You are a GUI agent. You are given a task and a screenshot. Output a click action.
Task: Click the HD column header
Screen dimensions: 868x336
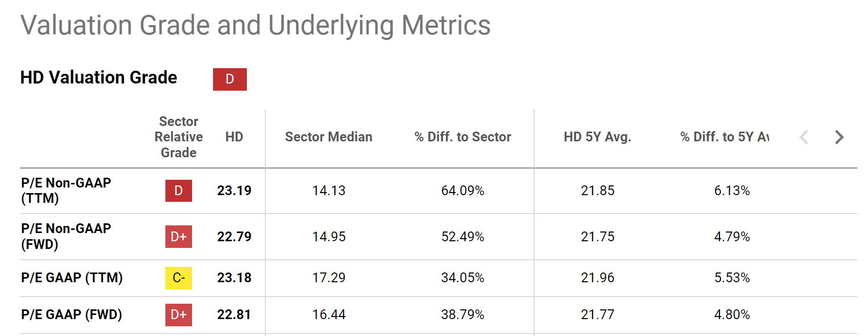[x=234, y=137]
